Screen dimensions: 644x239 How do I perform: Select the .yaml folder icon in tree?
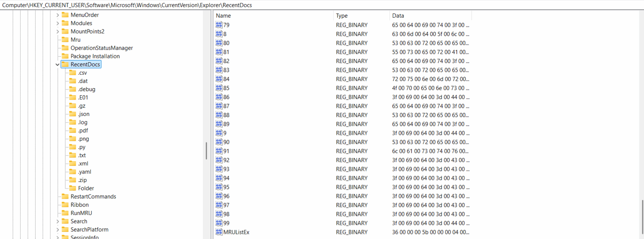coord(73,172)
